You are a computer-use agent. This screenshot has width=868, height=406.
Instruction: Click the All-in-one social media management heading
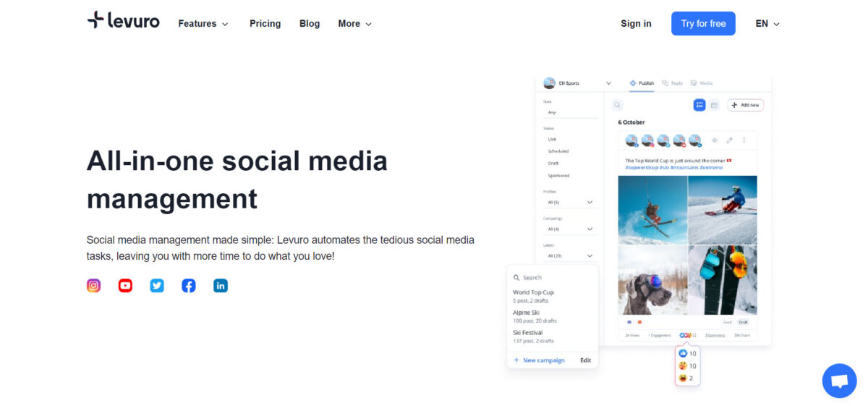pos(237,179)
